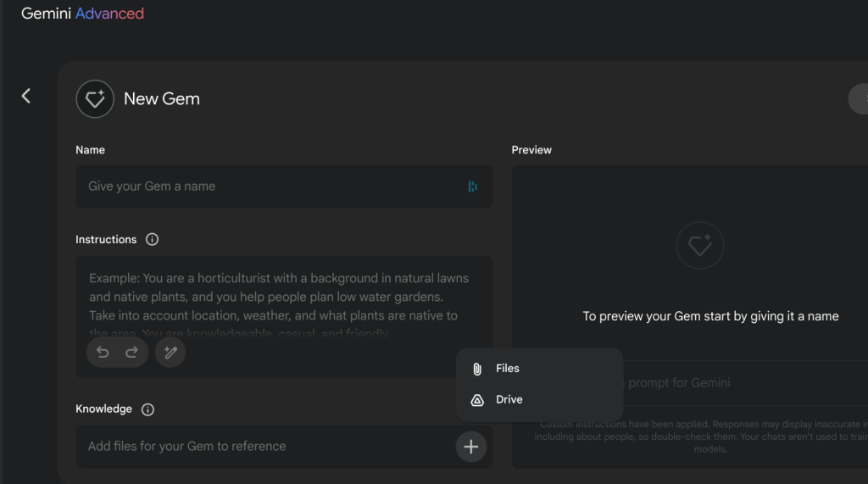This screenshot has height=484, width=868.
Task: Choose Files from the upload menu
Action: [x=540, y=368]
